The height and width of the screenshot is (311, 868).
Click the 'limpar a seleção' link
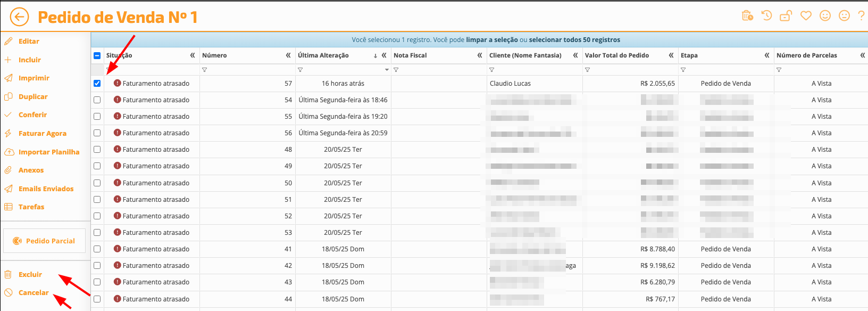pyautogui.click(x=491, y=40)
